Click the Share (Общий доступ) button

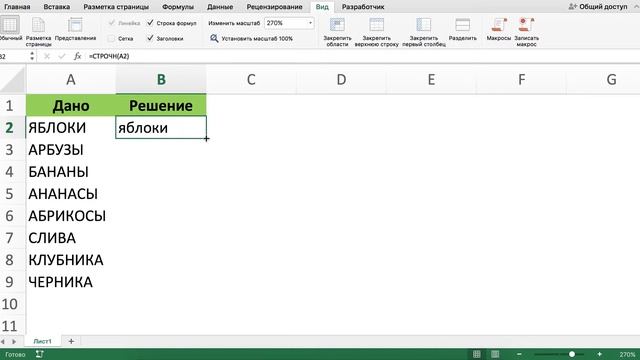(598, 7)
